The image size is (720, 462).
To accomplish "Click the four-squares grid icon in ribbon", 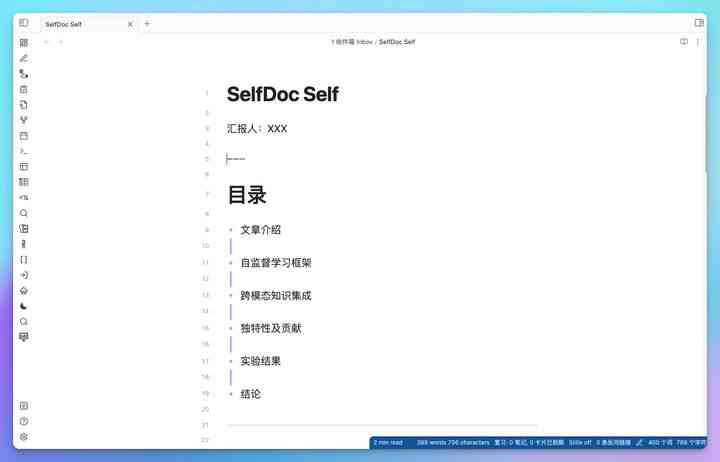I will pos(24,43).
